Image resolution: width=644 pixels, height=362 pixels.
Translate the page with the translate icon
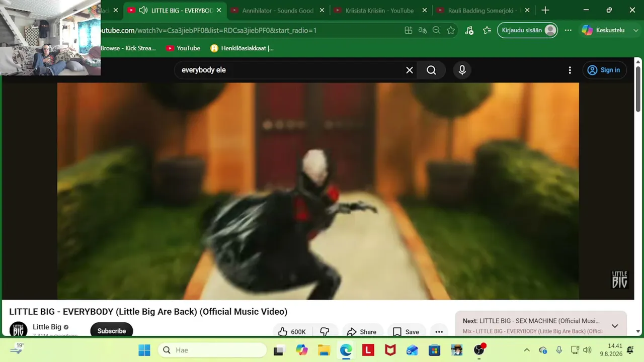click(x=423, y=30)
